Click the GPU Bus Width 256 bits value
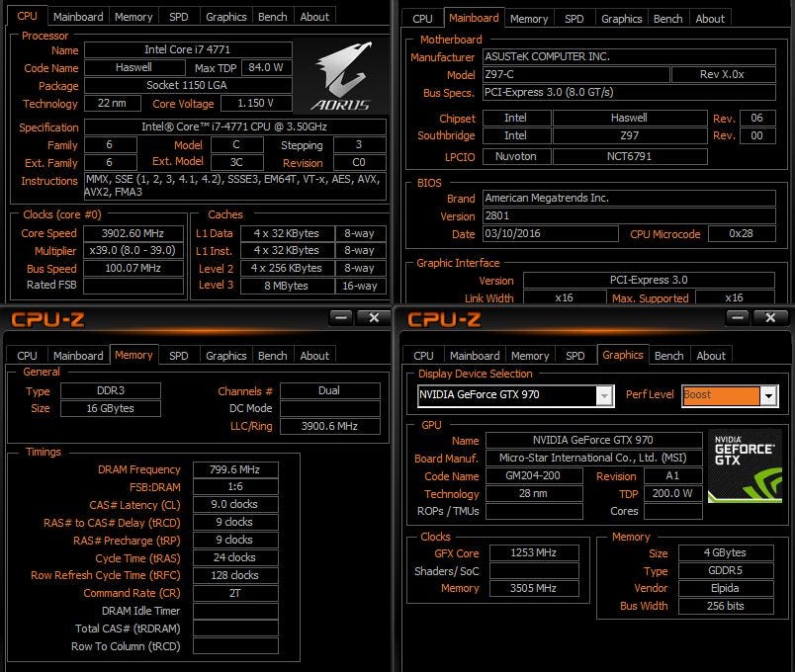This screenshot has height=672, width=795. 726,606
